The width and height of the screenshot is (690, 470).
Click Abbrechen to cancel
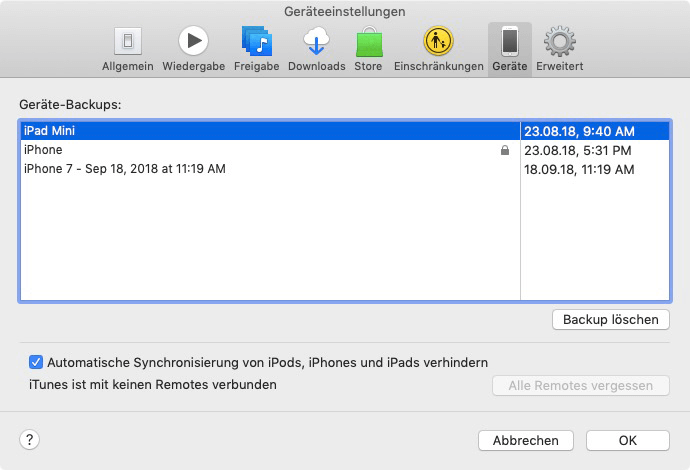click(x=526, y=441)
